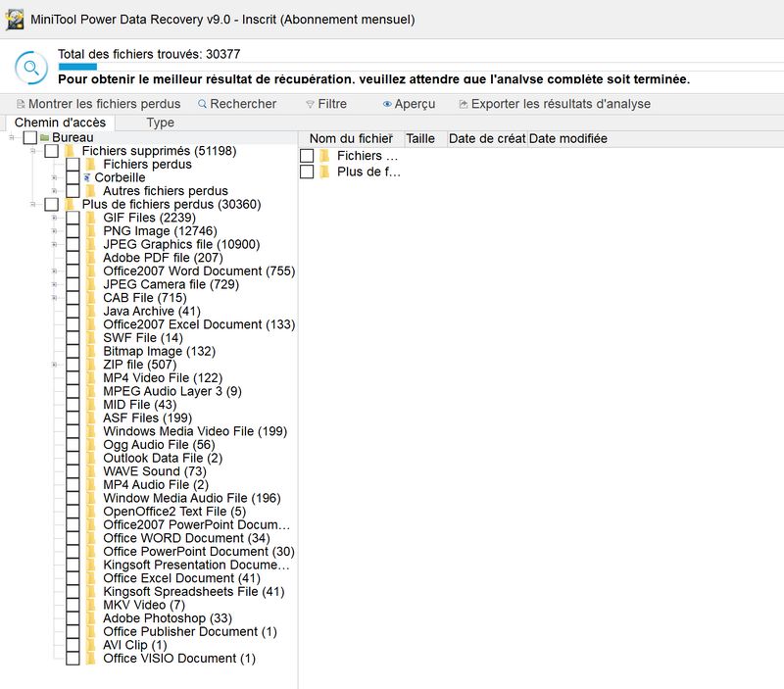The image size is (784, 689).
Task: Select Office Publisher Document (1) row
Action: [x=190, y=631]
